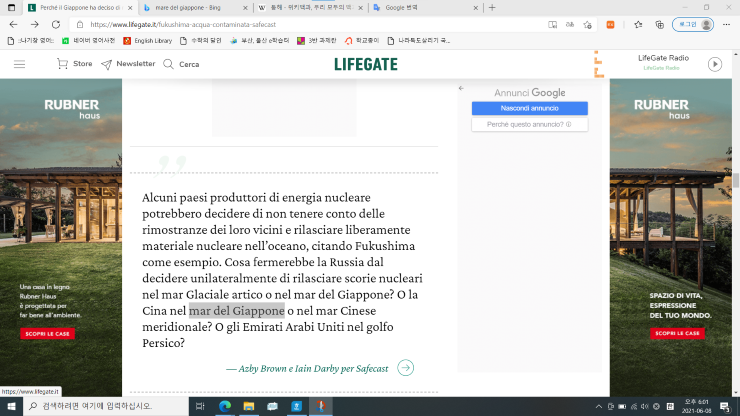740x416 pixels.
Task: Click the LIFEGATE logo
Action: [x=366, y=64]
